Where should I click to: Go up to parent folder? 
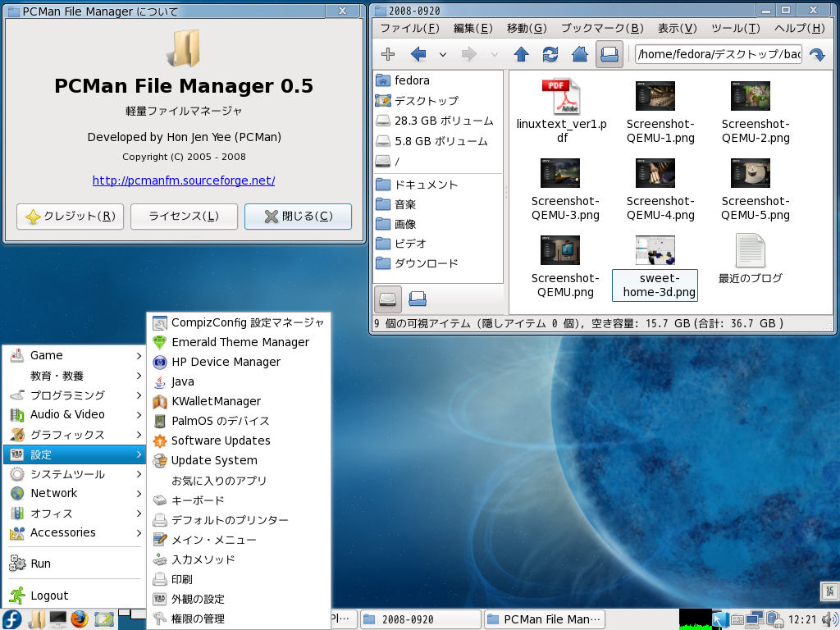(521, 54)
